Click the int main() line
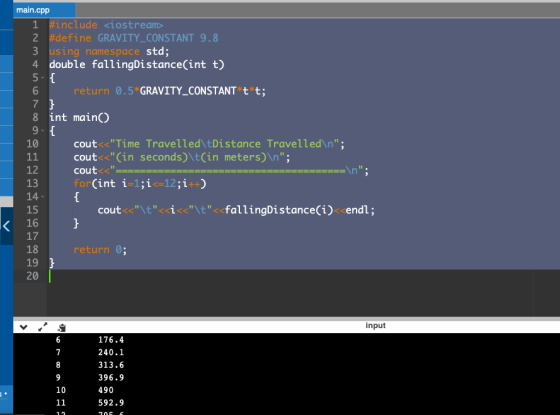This screenshot has width=560, height=415. coord(79,117)
